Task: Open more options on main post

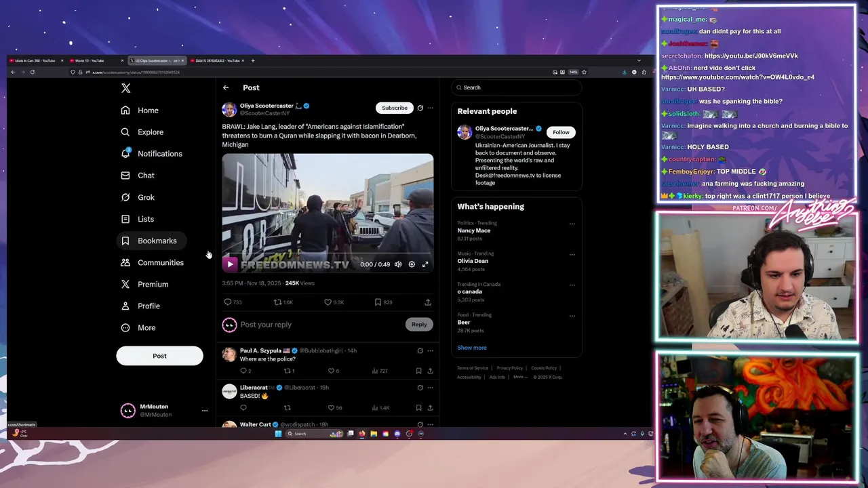Action: [430, 108]
